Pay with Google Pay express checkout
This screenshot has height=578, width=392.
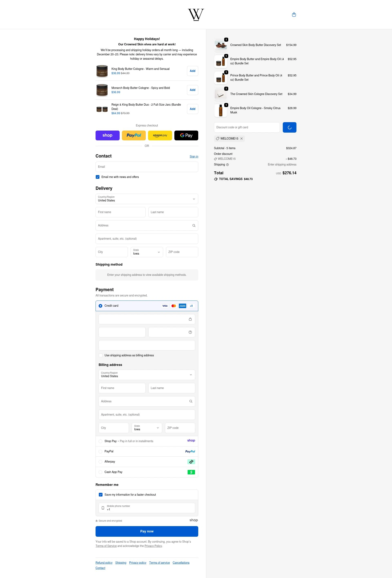pyautogui.click(x=186, y=135)
